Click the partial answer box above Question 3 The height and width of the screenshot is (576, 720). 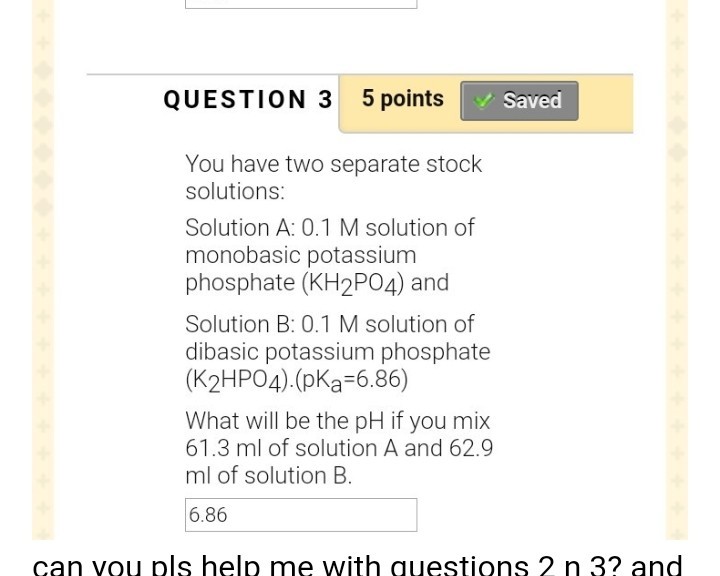point(301,4)
